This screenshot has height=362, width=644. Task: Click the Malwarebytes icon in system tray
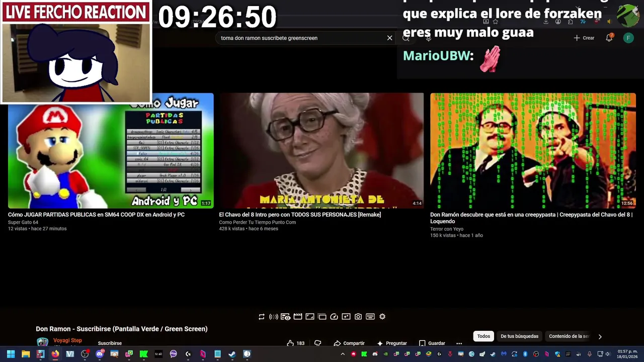click(x=504, y=354)
